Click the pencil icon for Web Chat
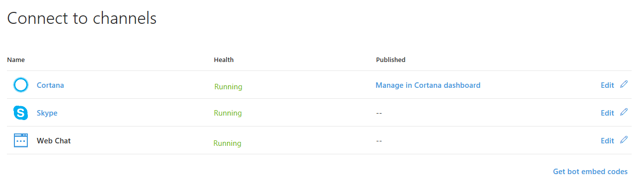Viewport: 644px width, 190px height. pyautogui.click(x=624, y=140)
